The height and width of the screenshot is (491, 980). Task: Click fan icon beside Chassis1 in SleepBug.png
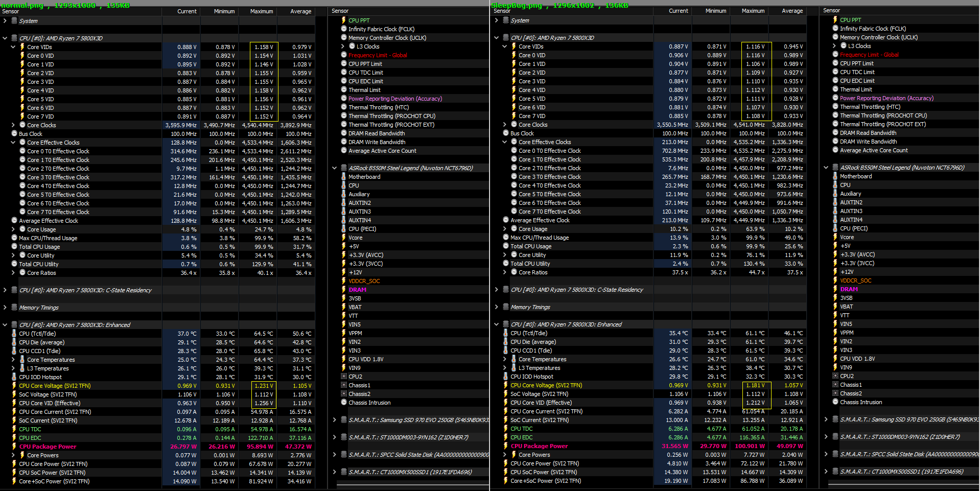(x=835, y=385)
